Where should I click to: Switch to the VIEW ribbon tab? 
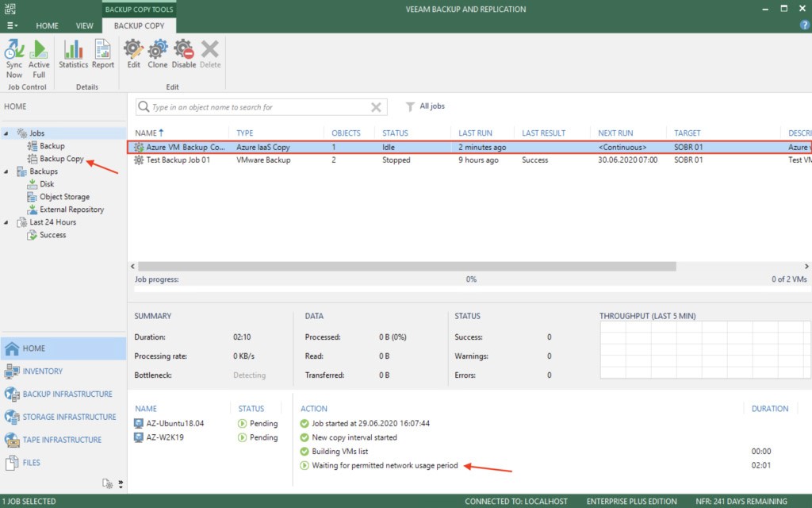84,25
